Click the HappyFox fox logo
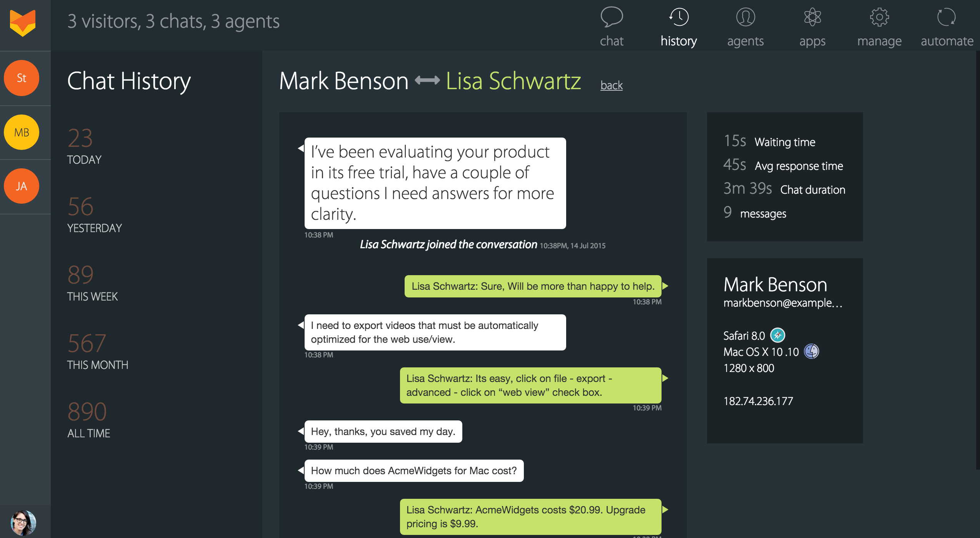 23,23
